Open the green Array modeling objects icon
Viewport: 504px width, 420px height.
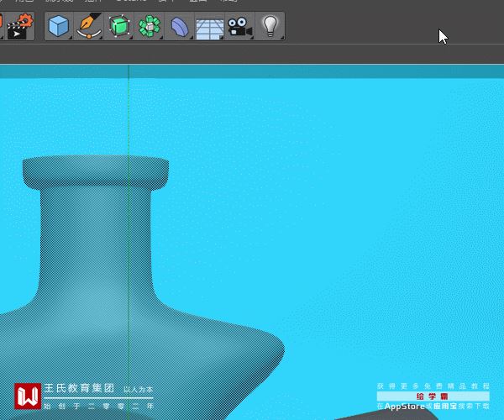pos(150,26)
